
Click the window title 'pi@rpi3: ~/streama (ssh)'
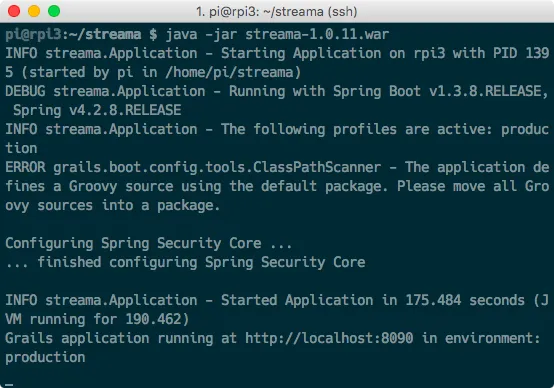point(277,12)
